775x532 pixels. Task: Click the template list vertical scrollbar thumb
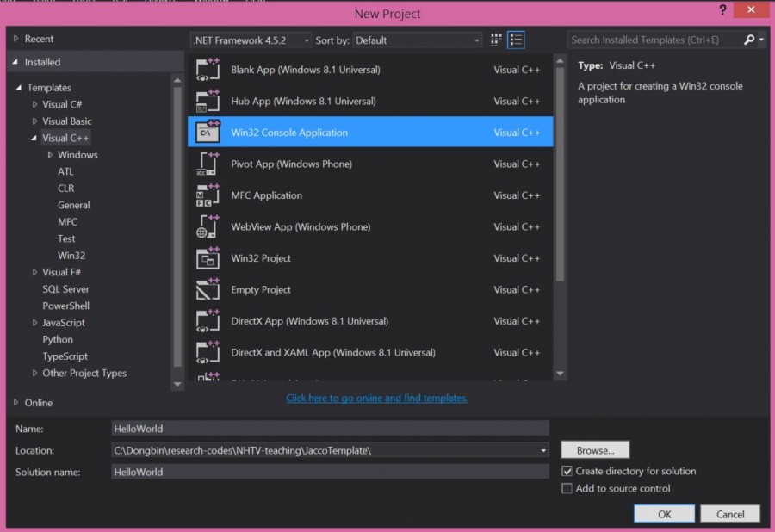(x=560, y=174)
